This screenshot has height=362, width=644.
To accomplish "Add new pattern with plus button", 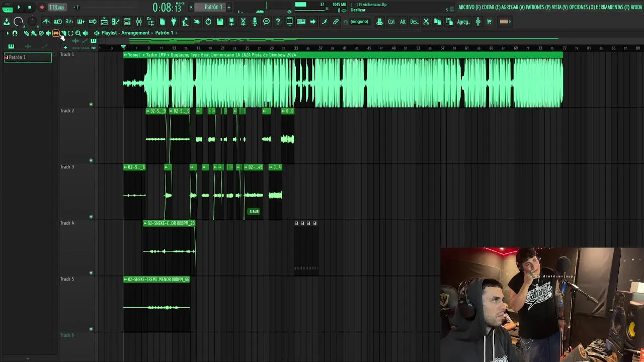I will 228,7.
